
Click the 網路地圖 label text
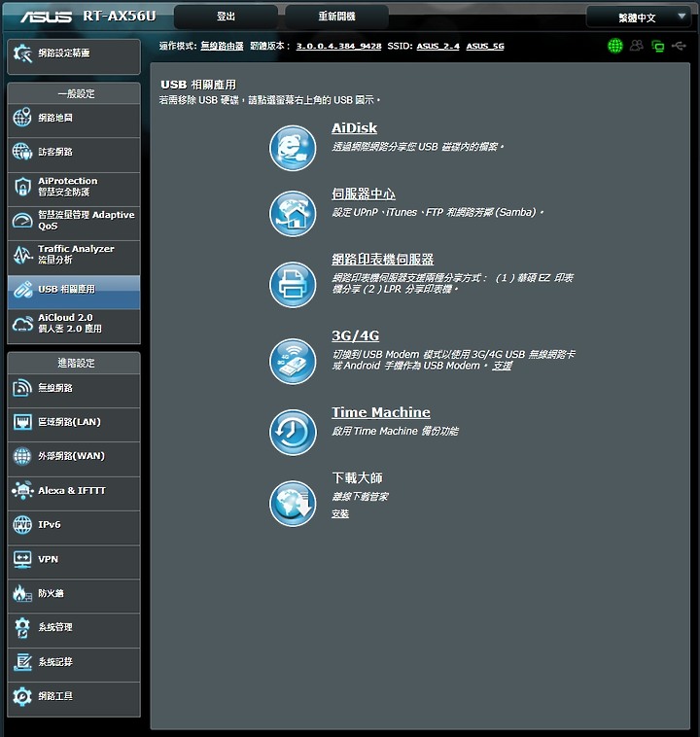click(55, 118)
